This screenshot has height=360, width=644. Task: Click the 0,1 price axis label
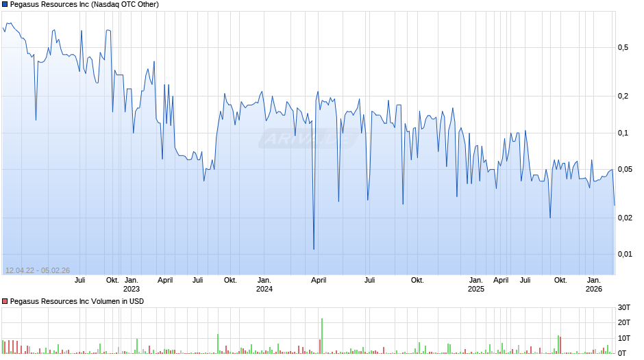click(x=623, y=133)
